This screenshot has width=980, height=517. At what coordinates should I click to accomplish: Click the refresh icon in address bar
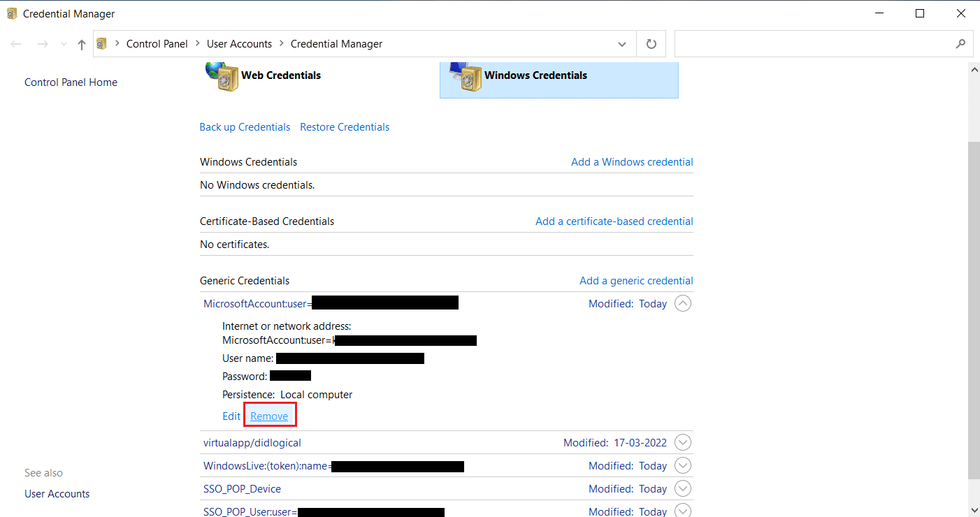[x=651, y=44]
